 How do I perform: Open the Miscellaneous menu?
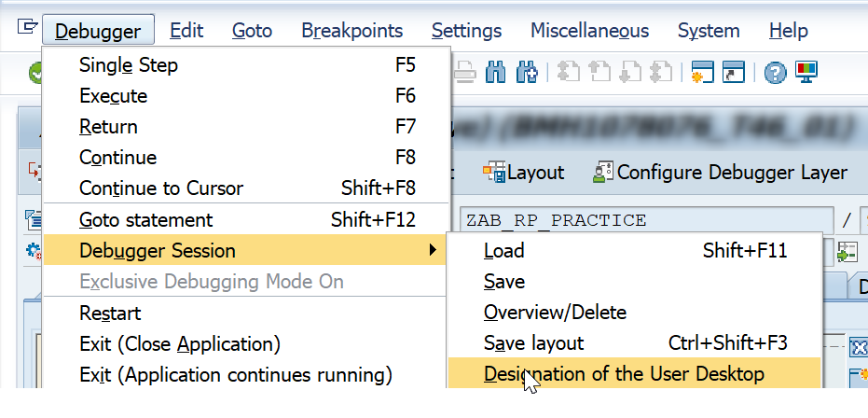pos(589,31)
